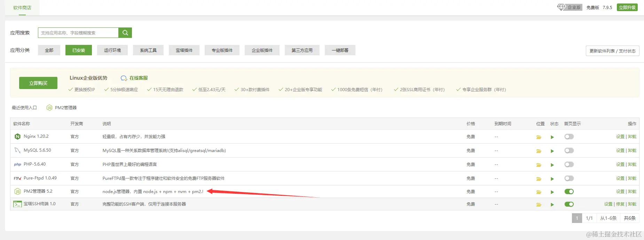The width and height of the screenshot is (644, 240).
Task: Open 设置 for PHP-5.6.40
Action: point(620,165)
